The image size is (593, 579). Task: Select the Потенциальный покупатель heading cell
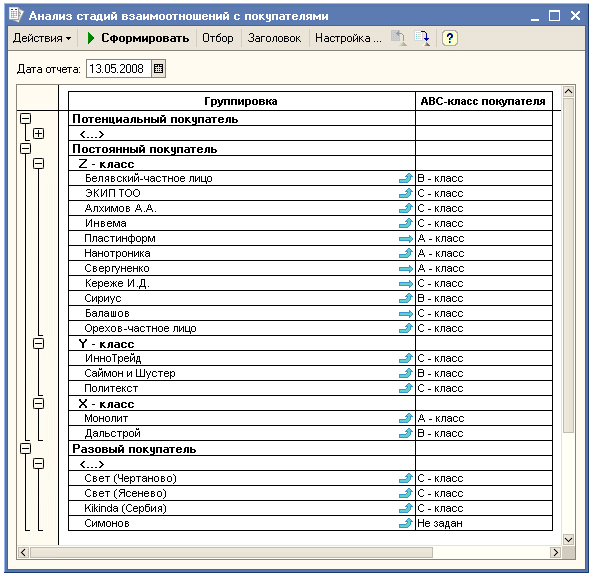click(241, 119)
